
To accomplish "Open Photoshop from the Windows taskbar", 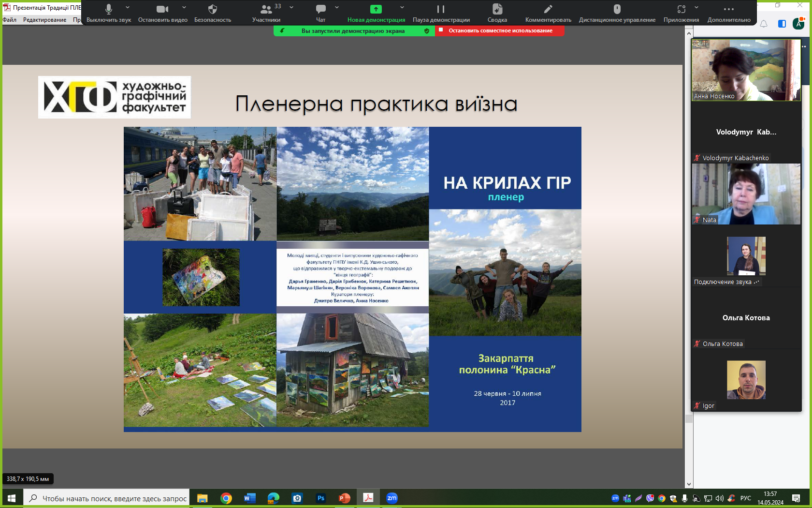I will click(x=321, y=498).
